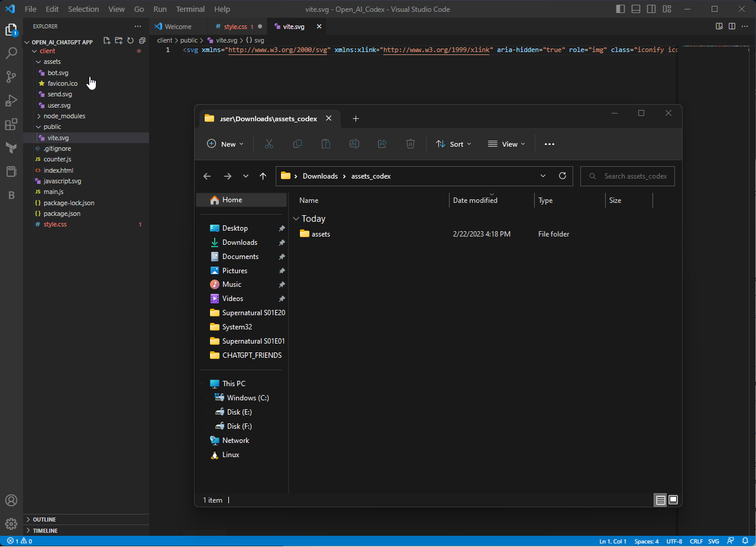Open the File menu
Screen dimensions: 756x547
[x=31, y=9]
